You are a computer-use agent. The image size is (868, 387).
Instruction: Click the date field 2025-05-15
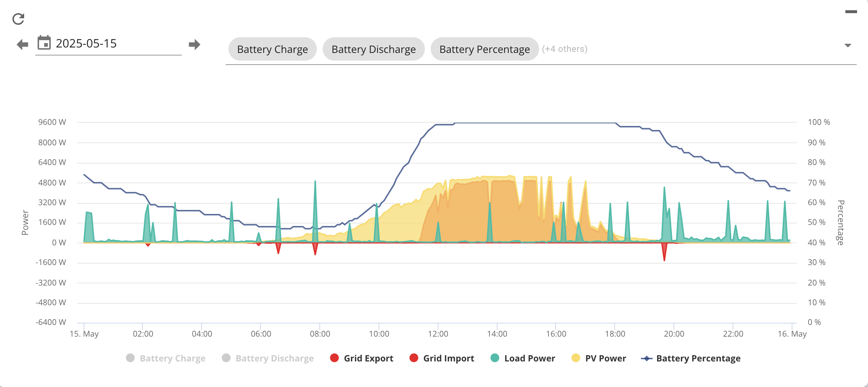[x=108, y=44]
